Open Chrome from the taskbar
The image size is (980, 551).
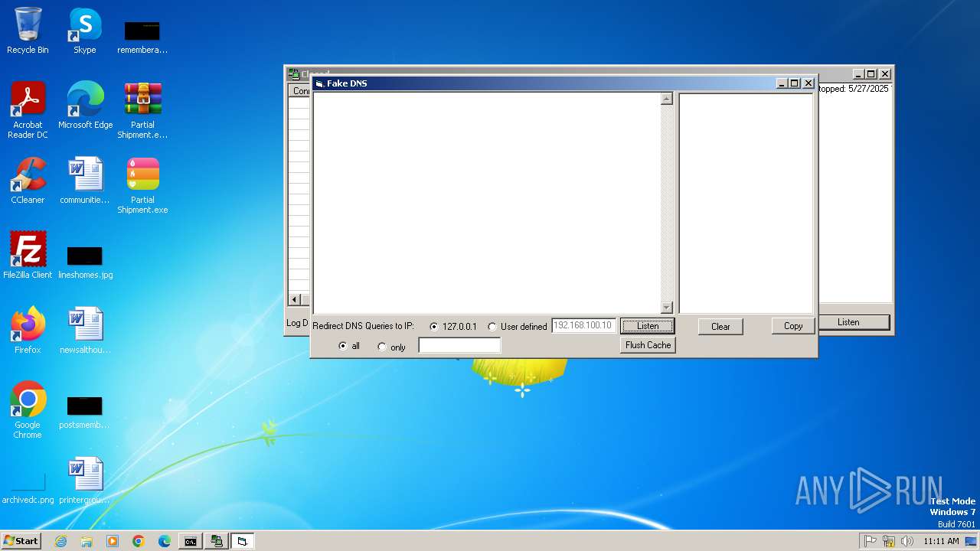click(139, 541)
